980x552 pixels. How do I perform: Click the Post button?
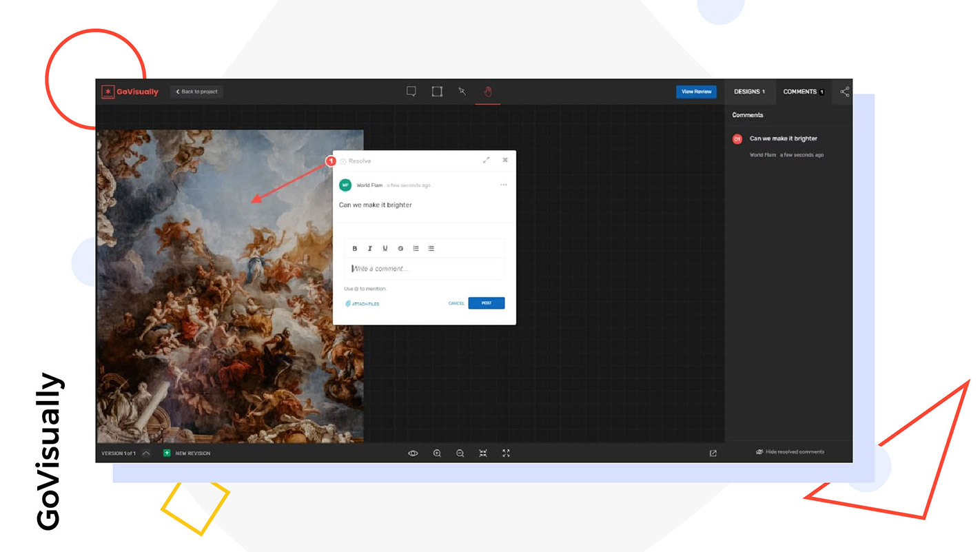tap(487, 303)
